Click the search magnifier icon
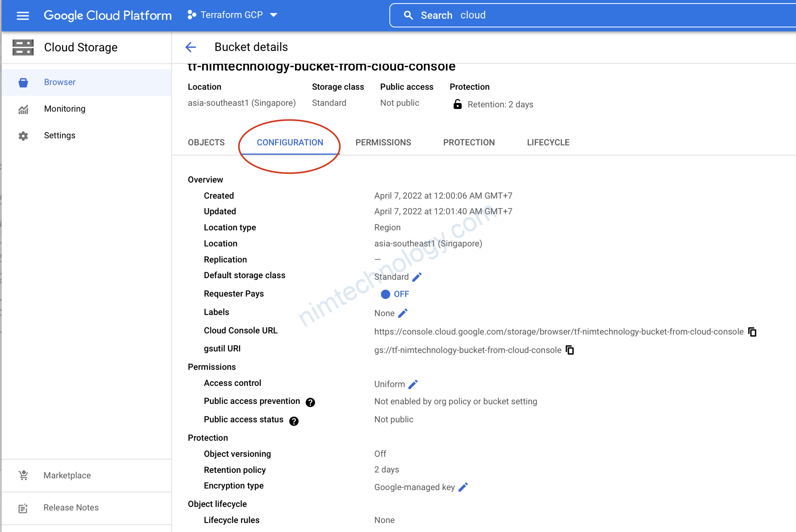796x532 pixels. (x=408, y=15)
